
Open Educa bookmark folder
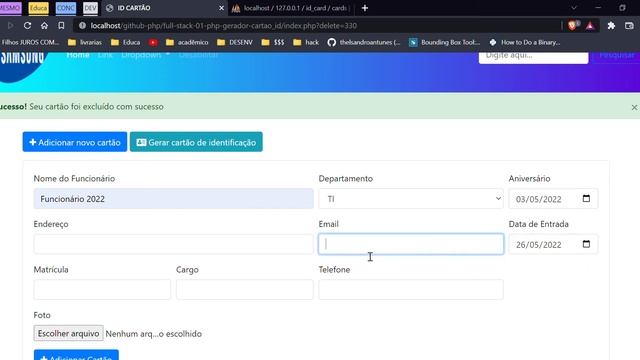[126, 42]
